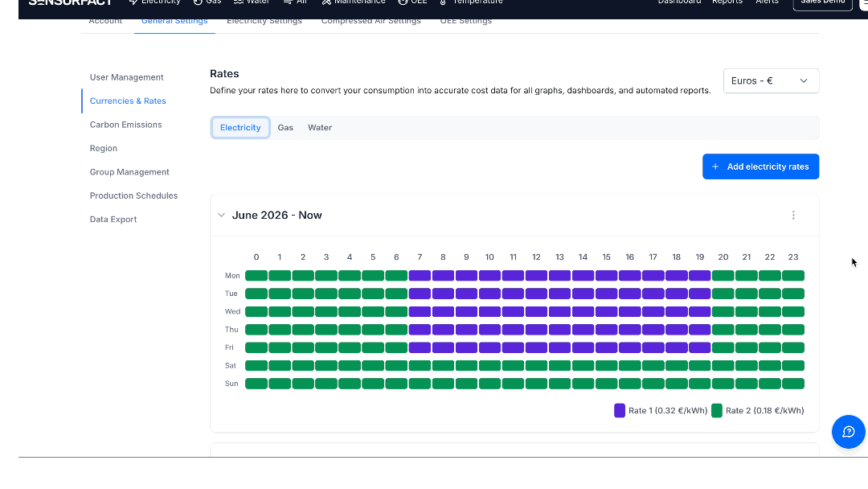This screenshot has width=868, height=489.
Task: Click the Gas flame icon in navbar
Action: 198,2
